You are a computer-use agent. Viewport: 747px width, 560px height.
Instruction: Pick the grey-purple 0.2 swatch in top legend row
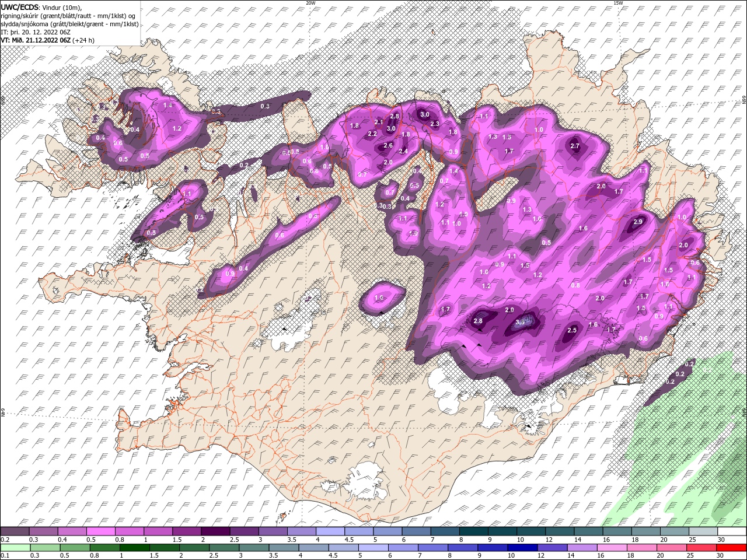[15, 532]
